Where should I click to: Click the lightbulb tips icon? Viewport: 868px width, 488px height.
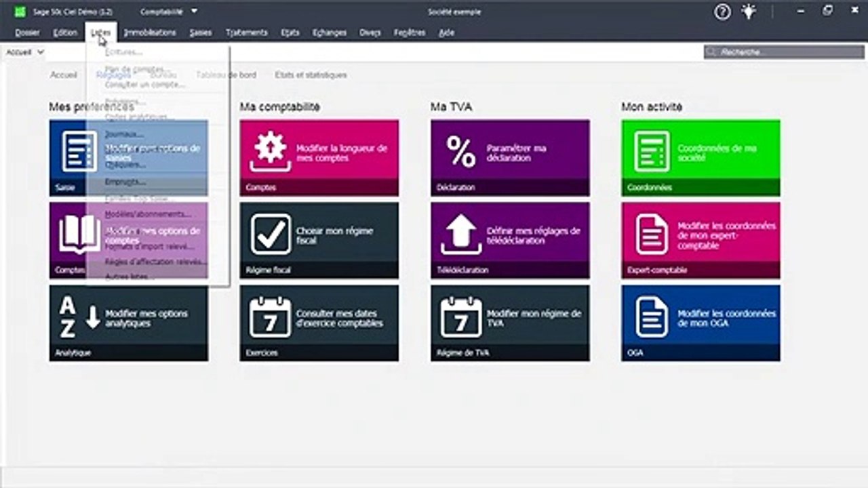749,12
